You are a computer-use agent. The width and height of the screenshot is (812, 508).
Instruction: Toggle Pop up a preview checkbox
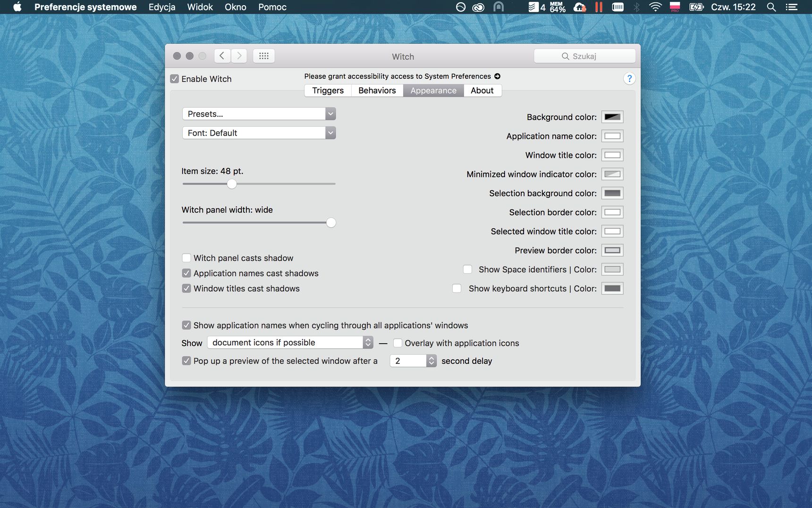coord(186,361)
